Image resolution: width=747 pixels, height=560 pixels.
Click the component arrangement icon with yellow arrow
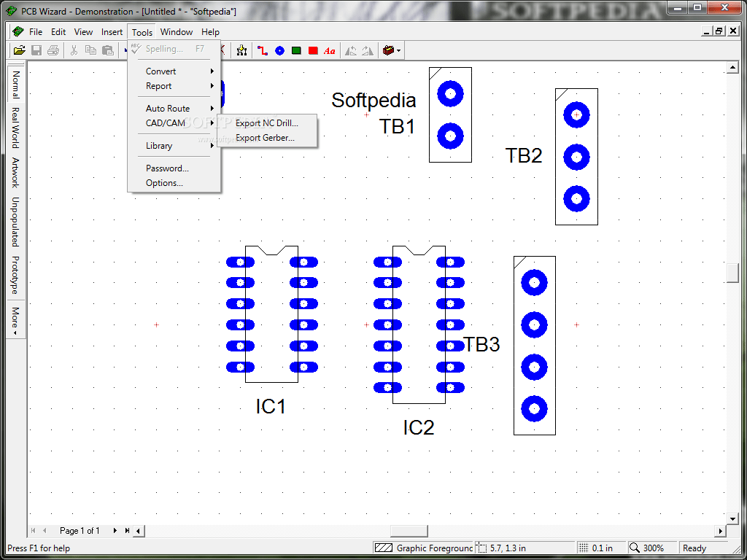pyautogui.click(x=241, y=50)
